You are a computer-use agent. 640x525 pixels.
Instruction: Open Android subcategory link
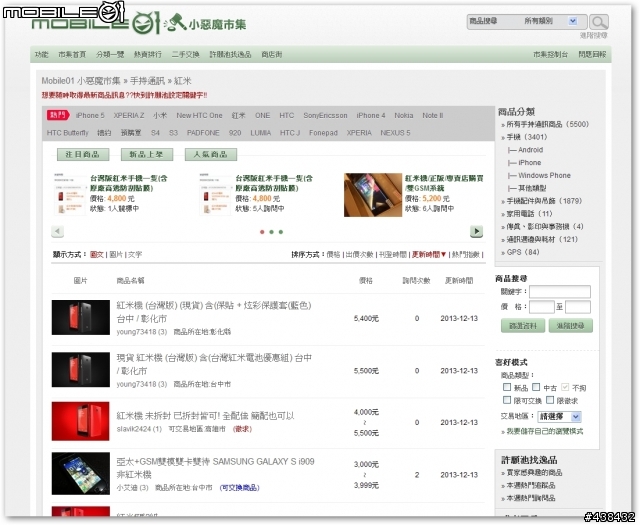(x=531, y=150)
